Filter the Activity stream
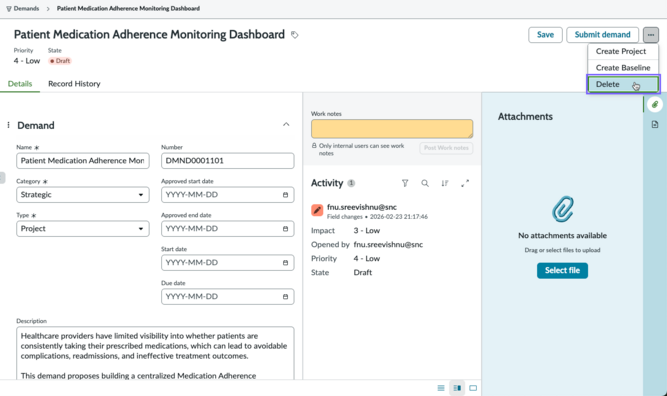667x396 pixels. click(x=405, y=183)
